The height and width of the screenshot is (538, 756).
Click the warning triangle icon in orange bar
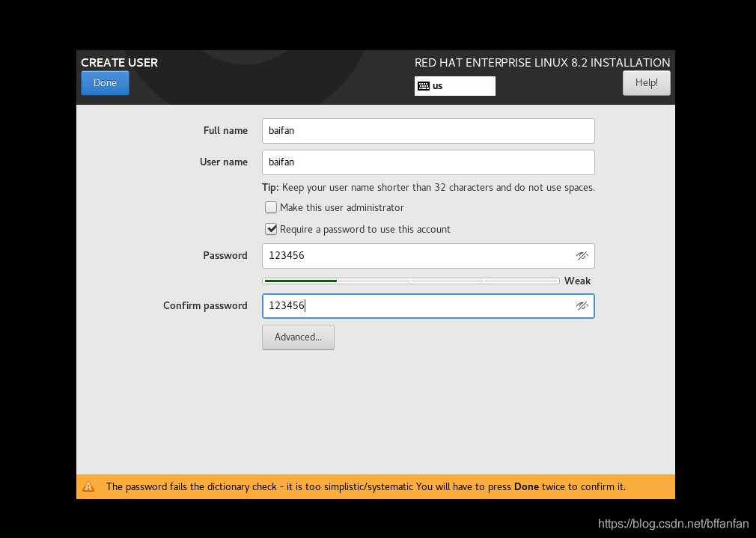pos(88,486)
